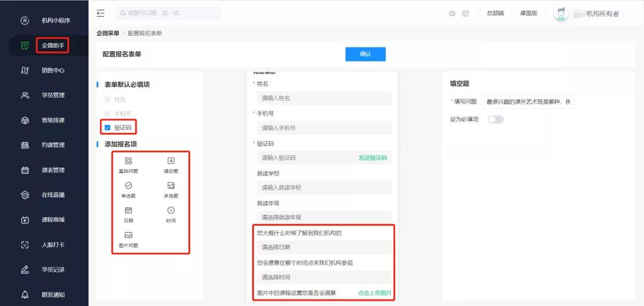Click the 约课管理 sidebar icon
Image resolution: width=644 pixels, height=306 pixels.
tap(24, 145)
